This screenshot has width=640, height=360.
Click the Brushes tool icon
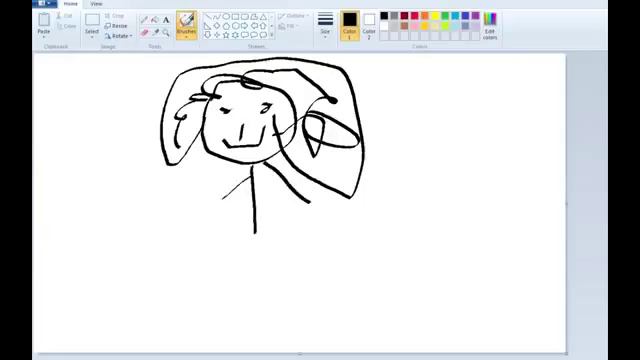pyautogui.click(x=187, y=20)
